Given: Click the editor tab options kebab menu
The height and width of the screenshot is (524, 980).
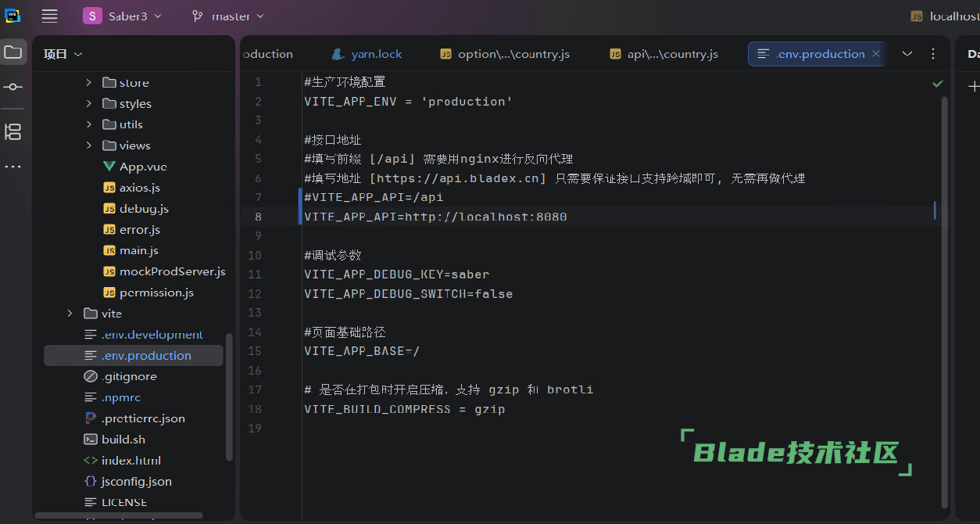Looking at the screenshot, I should point(933,54).
